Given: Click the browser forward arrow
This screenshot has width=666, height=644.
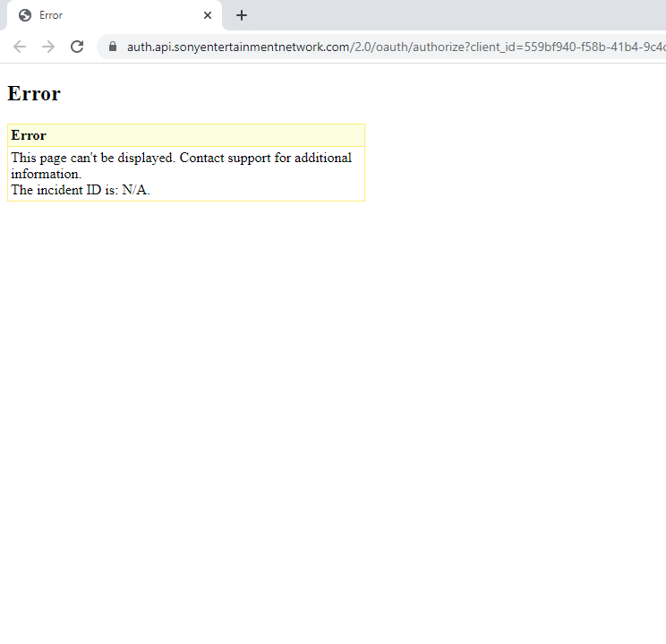Looking at the screenshot, I should pyautogui.click(x=48, y=47).
